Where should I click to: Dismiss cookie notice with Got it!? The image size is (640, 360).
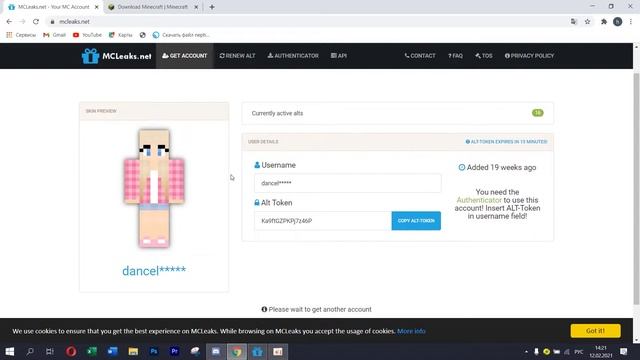click(x=595, y=331)
